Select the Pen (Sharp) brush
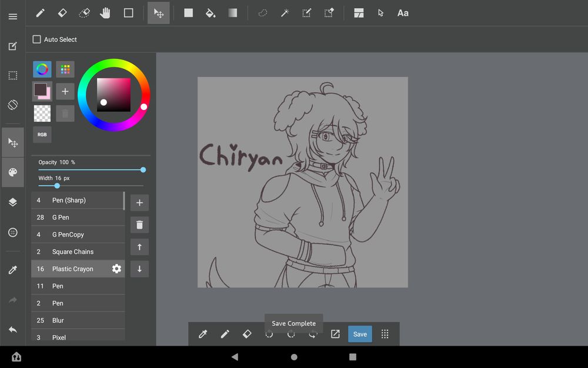Image resolution: width=588 pixels, height=368 pixels. point(78,200)
